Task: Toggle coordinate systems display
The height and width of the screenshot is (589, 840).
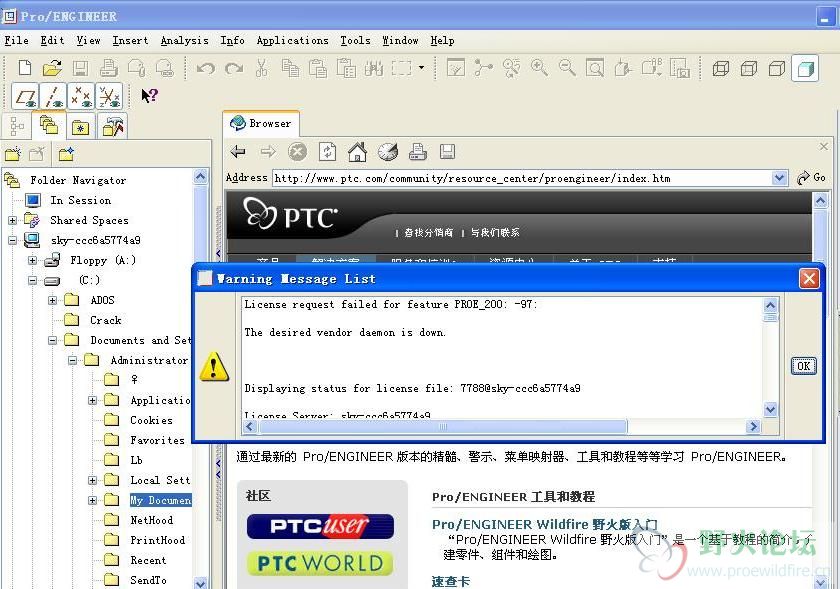Action: [109, 96]
